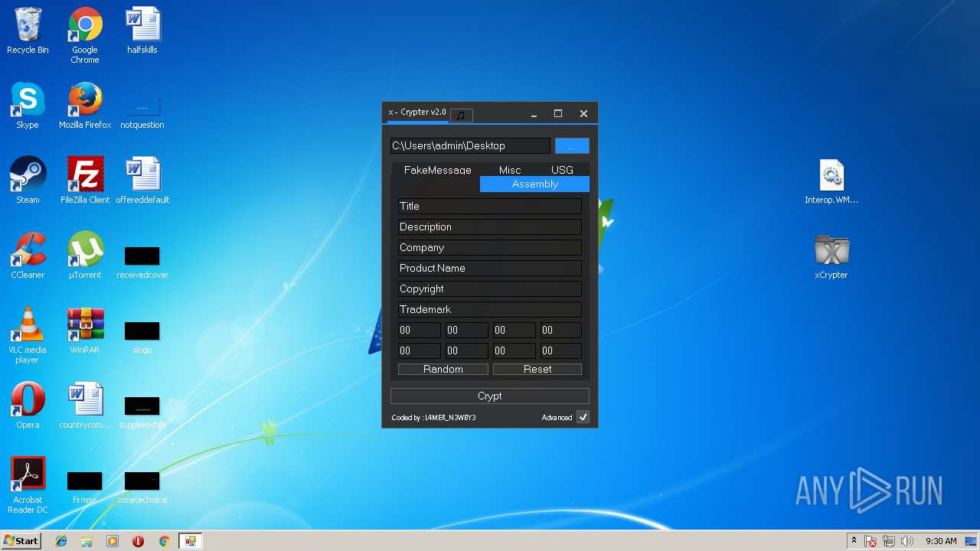Viewport: 980px width, 551px height.
Task: Select the receivedcover desktop file
Action: point(142,262)
